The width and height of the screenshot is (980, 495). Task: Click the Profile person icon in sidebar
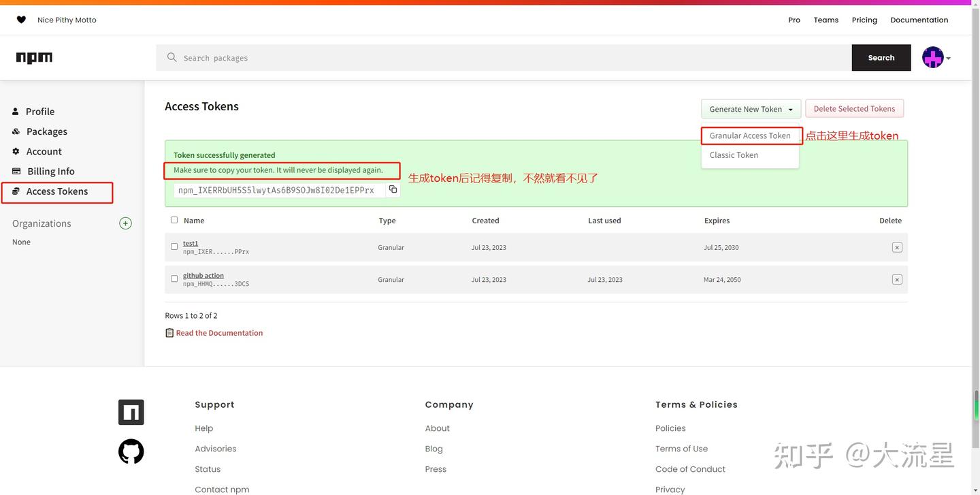15,111
